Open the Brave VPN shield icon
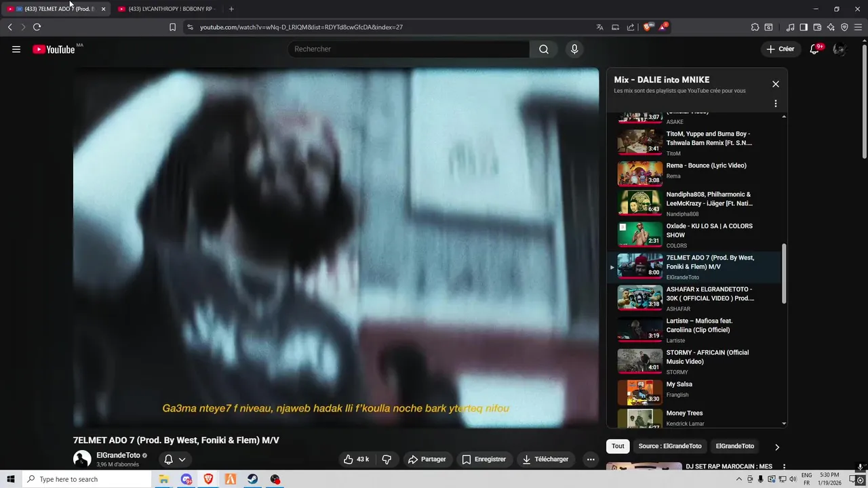Image resolution: width=868 pixels, height=488 pixels. click(x=844, y=27)
